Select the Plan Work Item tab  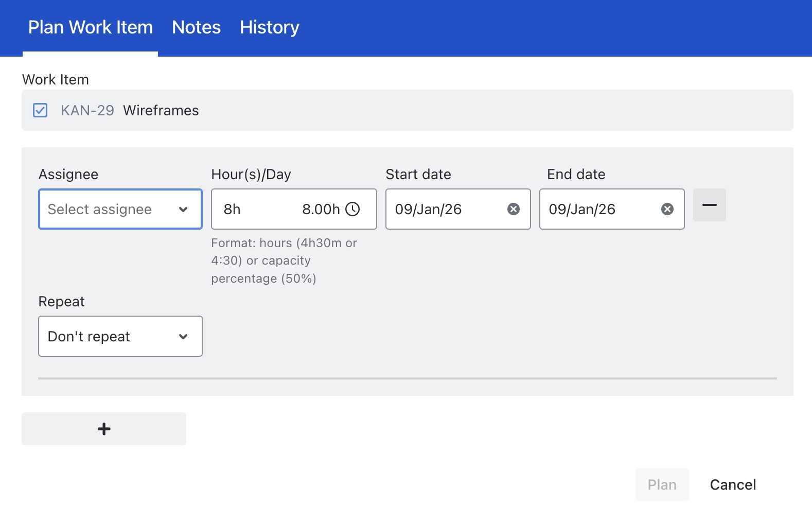tap(91, 27)
